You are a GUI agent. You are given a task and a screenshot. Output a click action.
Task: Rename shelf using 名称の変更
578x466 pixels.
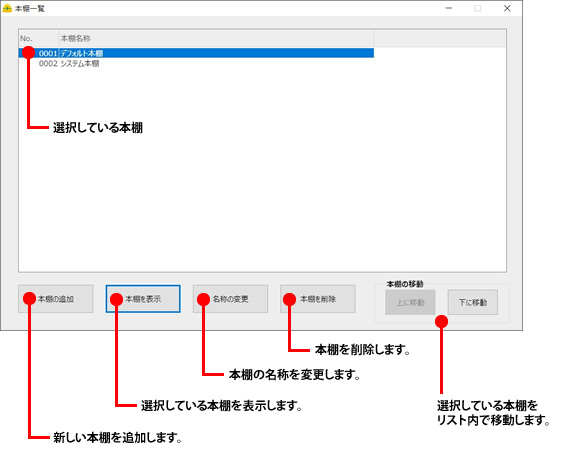point(230,299)
